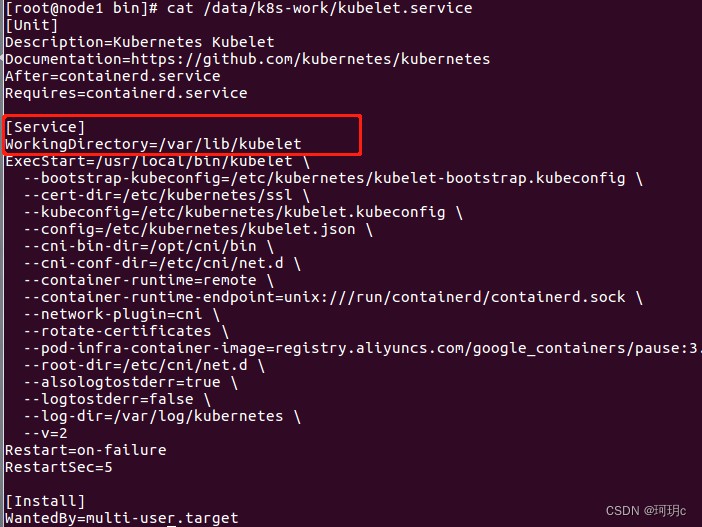Viewport: 702px width, 527px height.
Task: Click the --cni-bin-dir option line
Action: (149, 246)
